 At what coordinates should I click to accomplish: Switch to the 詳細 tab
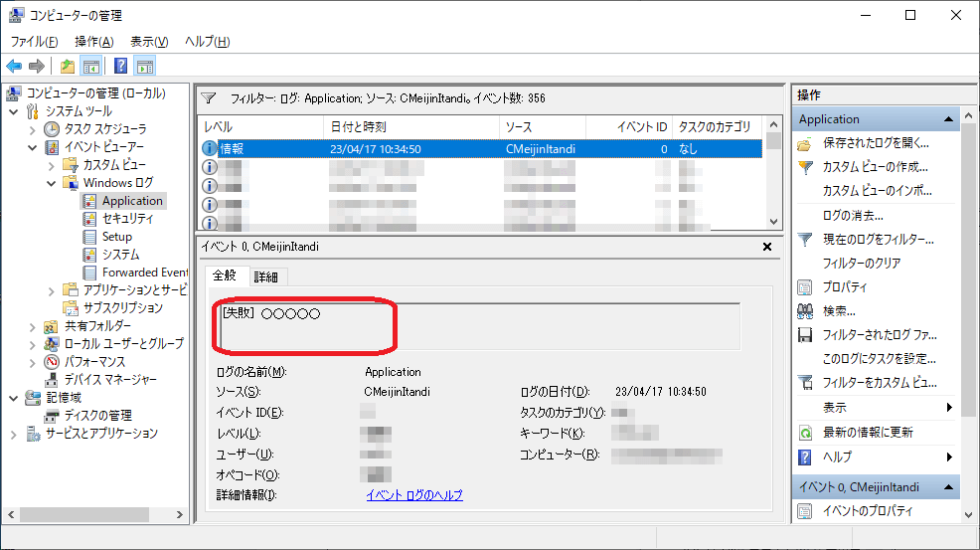pos(265,276)
